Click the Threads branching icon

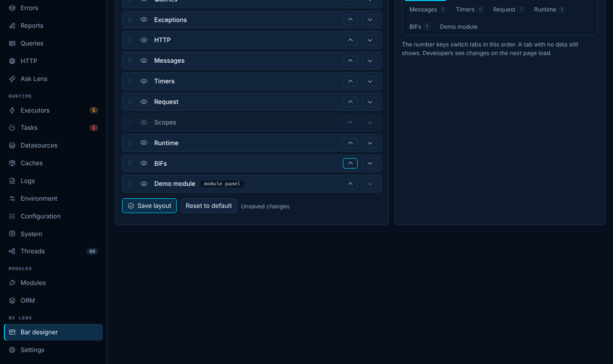(x=12, y=251)
